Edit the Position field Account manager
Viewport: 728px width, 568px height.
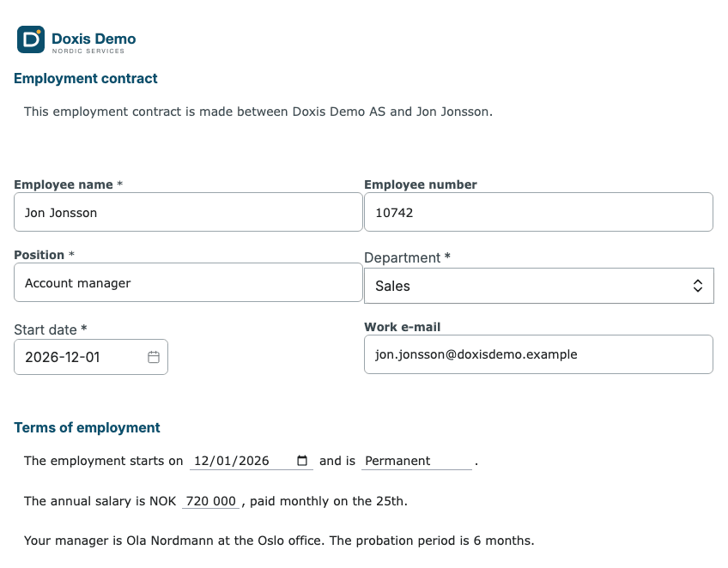pos(188,283)
